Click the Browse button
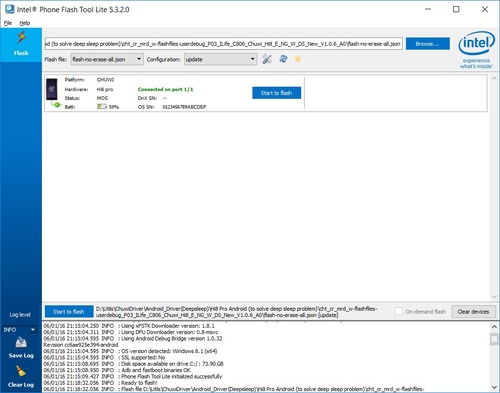 point(428,44)
